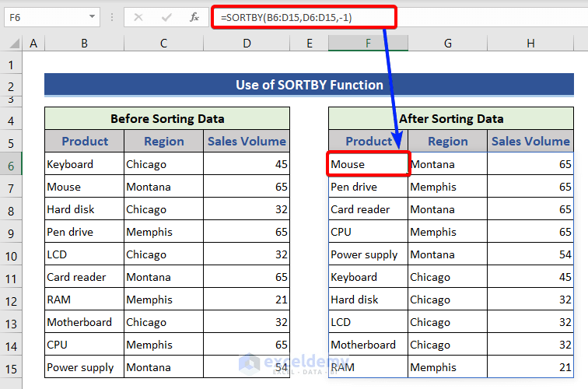This screenshot has height=389, width=588.
Task: Click 'Region' header in Before Sorting table
Action: tap(163, 142)
